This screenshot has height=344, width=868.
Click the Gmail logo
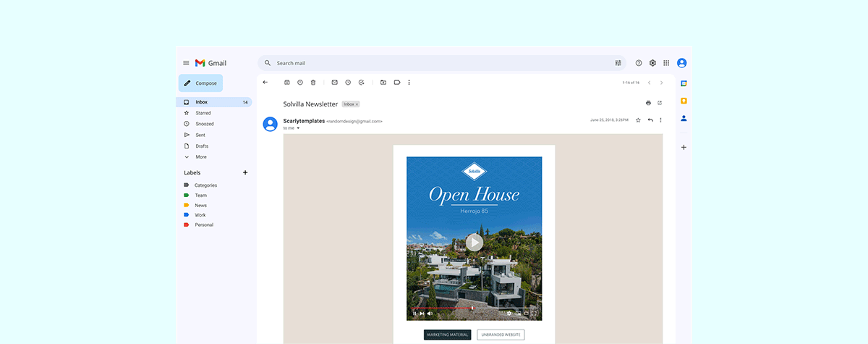[x=210, y=63]
